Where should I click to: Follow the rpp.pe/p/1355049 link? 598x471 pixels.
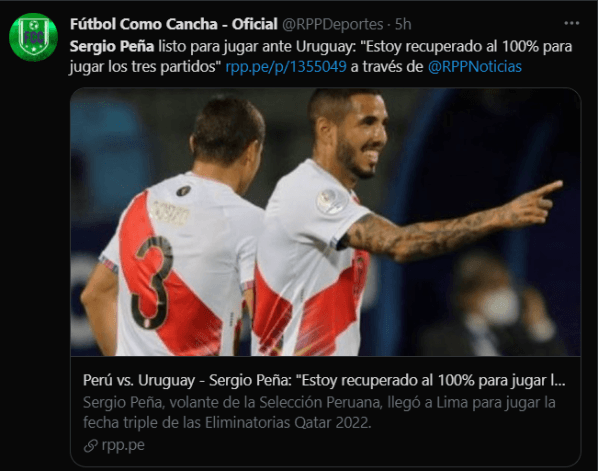[286, 67]
